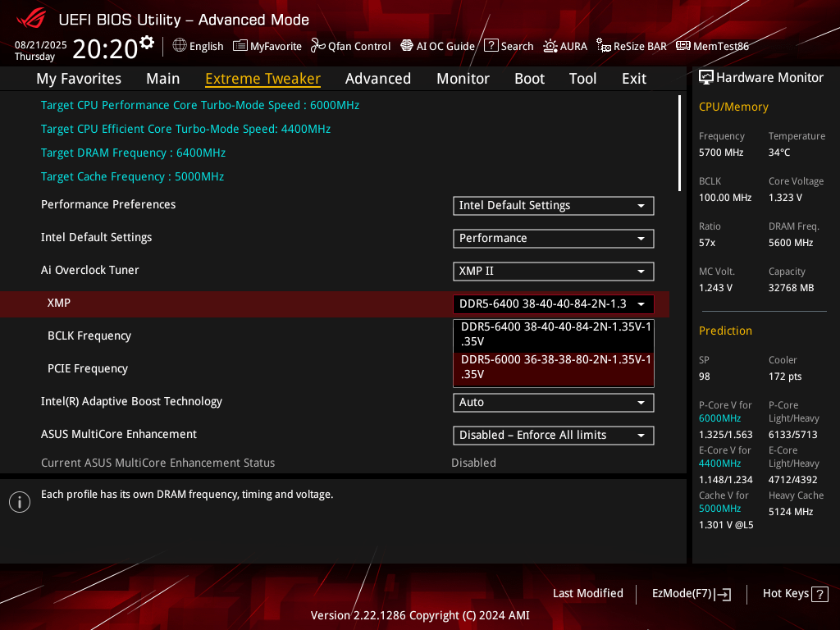840x630 pixels.
Task: Click the 5000MHz Cache prediction value
Action: [719, 509]
